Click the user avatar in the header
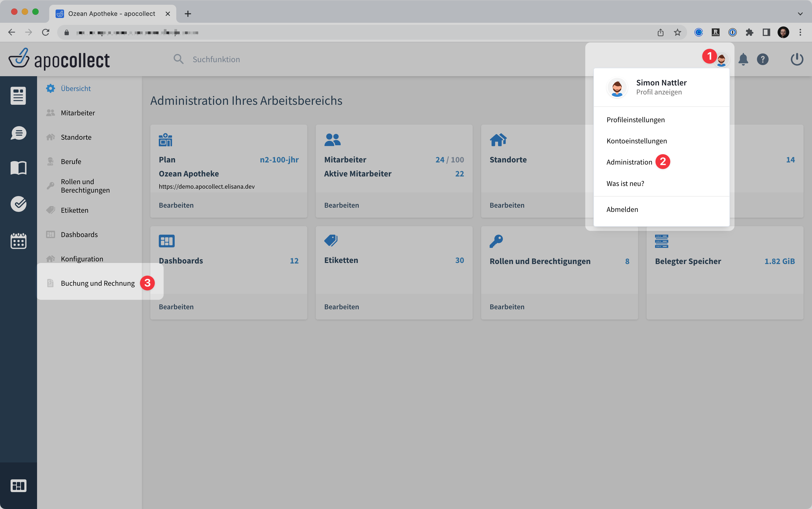 click(721, 60)
